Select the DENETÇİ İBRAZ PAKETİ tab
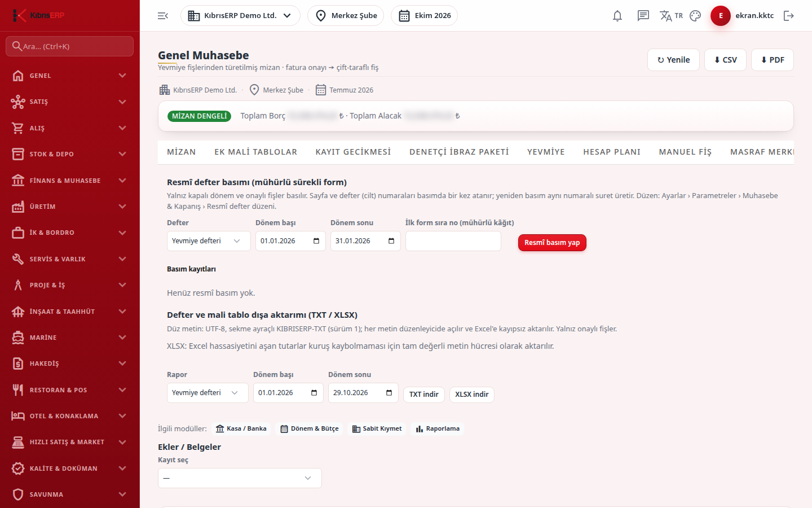The image size is (812, 508). (459, 152)
